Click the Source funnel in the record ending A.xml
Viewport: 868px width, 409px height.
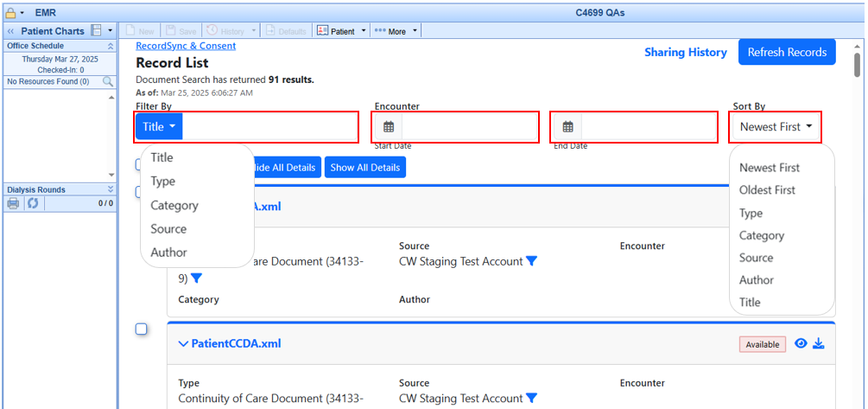[x=531, y=261]
